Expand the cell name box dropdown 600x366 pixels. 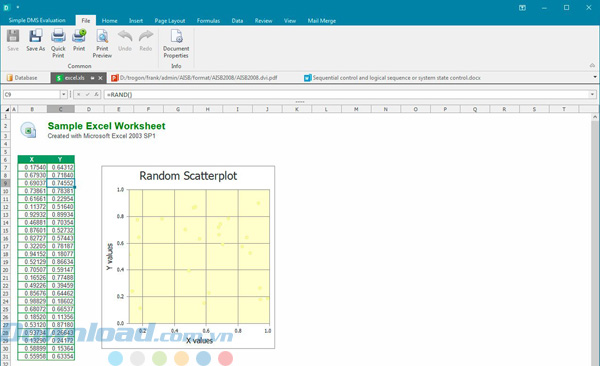(x=64, y=95)
